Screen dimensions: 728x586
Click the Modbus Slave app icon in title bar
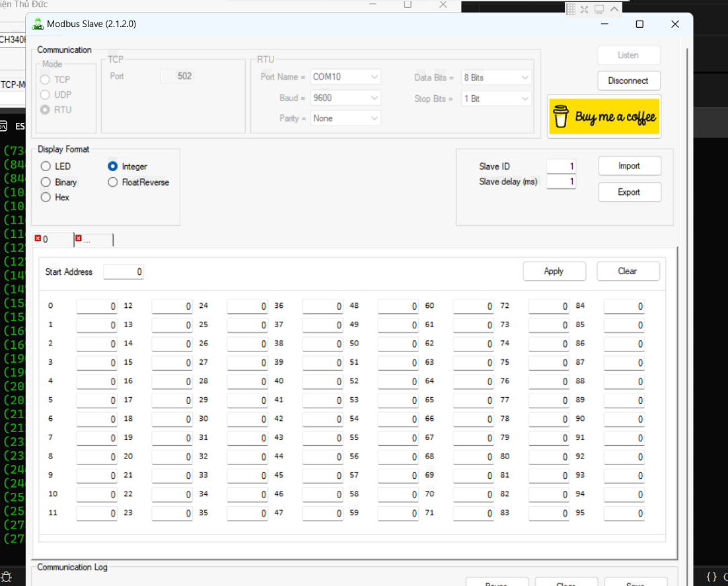pyautogui.click(x=38, y=24)
